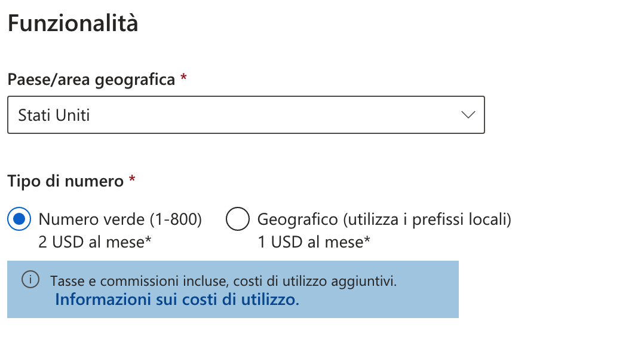Click the Funzionalità heading
The width and height of the screenshot is (644, 342).
[73, 23]
